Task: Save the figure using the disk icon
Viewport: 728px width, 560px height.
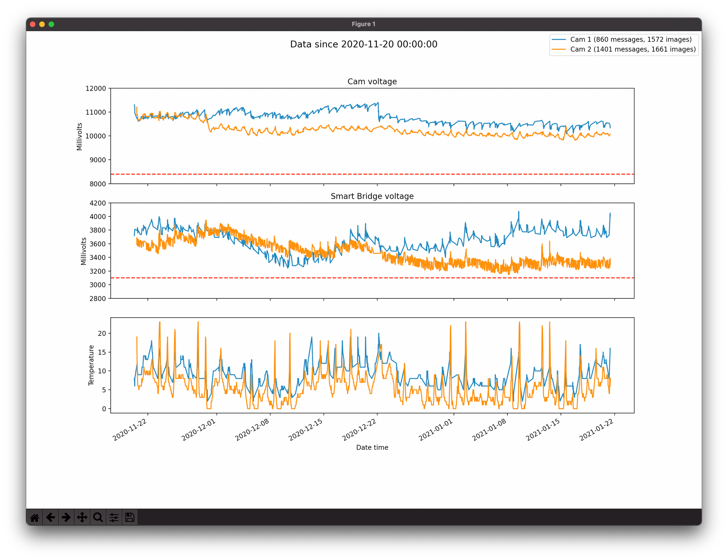Action: click(x=129, y=517)
